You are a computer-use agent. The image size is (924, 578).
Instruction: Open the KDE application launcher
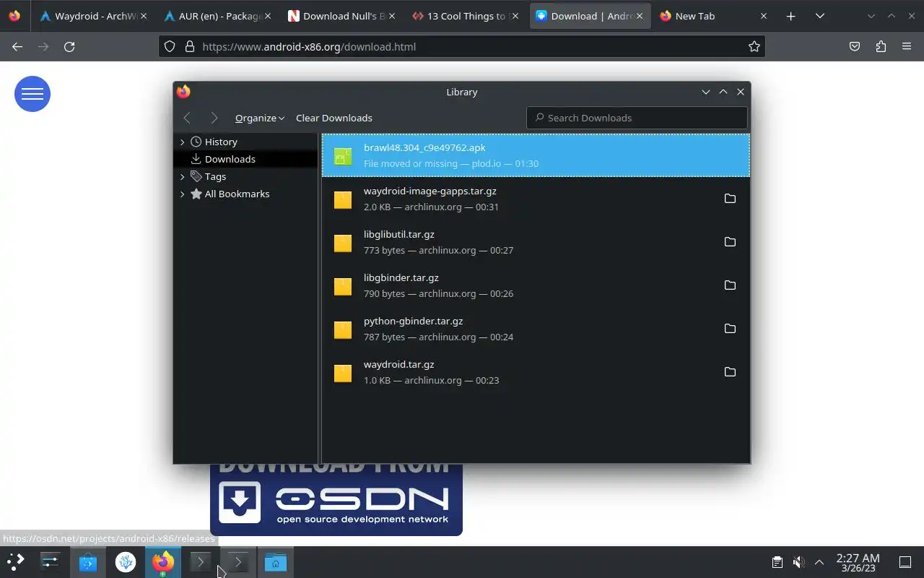(x=16, y=562)
